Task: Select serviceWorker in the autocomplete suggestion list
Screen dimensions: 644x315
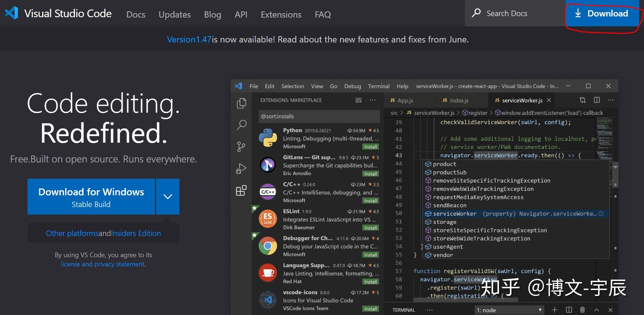Action: [x=455, y=214]
